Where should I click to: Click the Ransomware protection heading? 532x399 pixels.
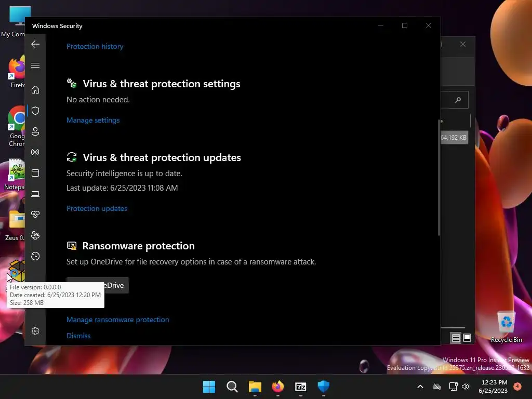138,246
